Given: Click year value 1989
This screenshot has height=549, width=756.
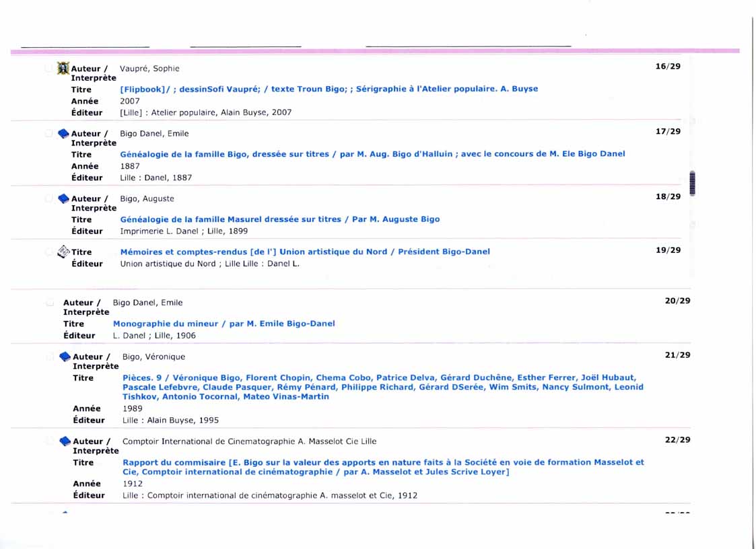Looking at the screenshot, I should (x=132, y=408).
